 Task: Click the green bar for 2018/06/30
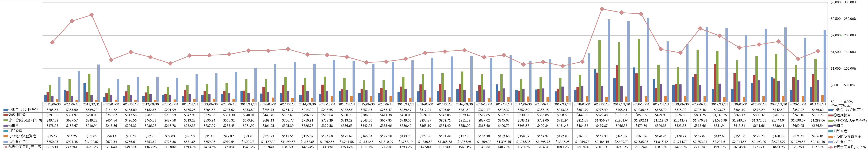tap(600, 71)
